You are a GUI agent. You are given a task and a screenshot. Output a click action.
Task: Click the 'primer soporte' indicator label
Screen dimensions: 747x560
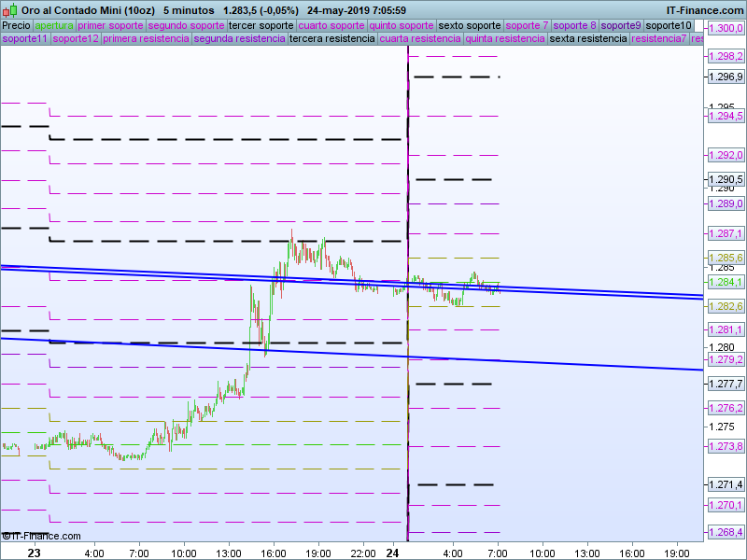coord(110,26)
